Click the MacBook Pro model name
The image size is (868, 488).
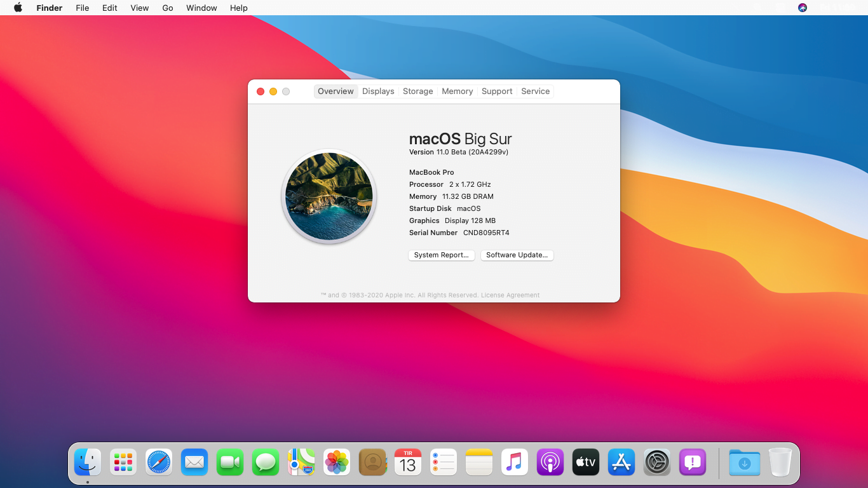click(431, 172)
